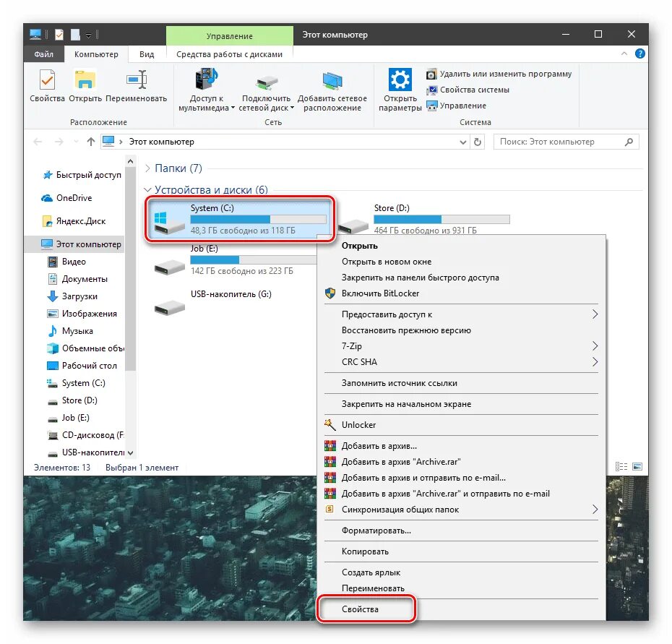Click the Store (D:) capacity bar
The width and height of the screenshot is (672, 644).
pyautogui.click(x=441, y=220)
